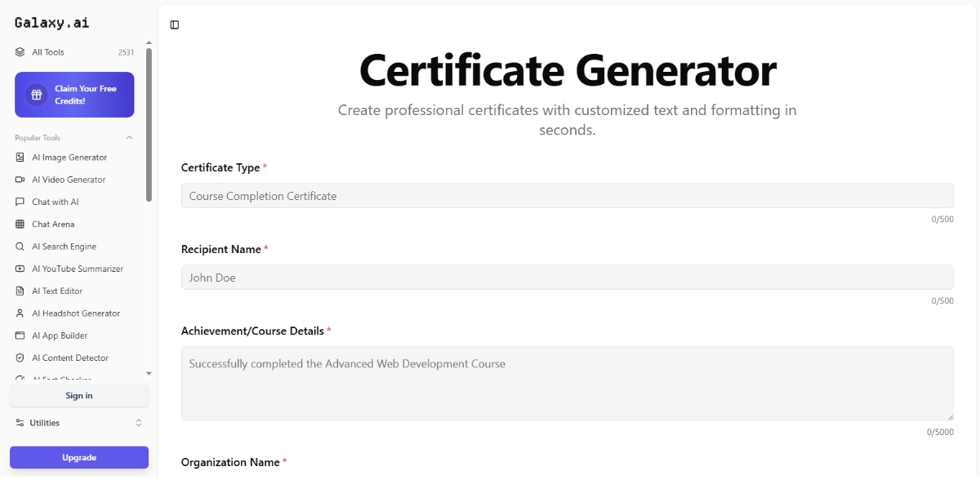Open the Utilities menu
The width and height of the screenshot is (980, 498).
pos(79,423)
